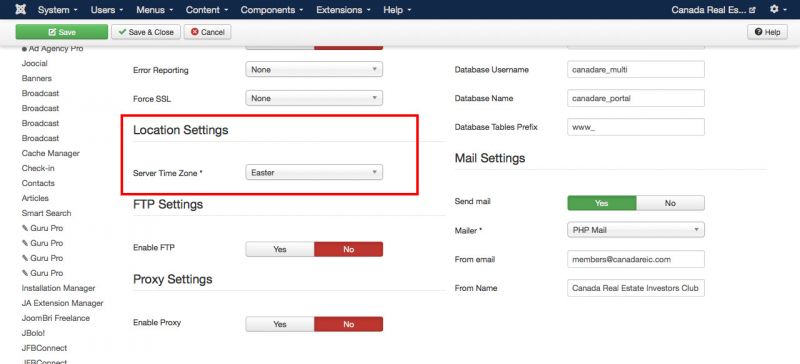Click Database Username field
800x364 pixels.
[x=636, y=69]
